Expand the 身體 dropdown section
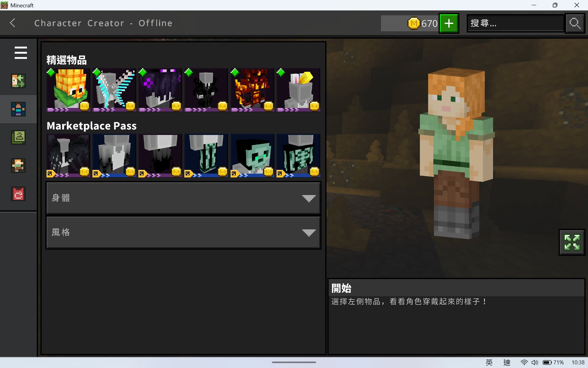This screenshot has height=368, width=588. pos(183,198)
